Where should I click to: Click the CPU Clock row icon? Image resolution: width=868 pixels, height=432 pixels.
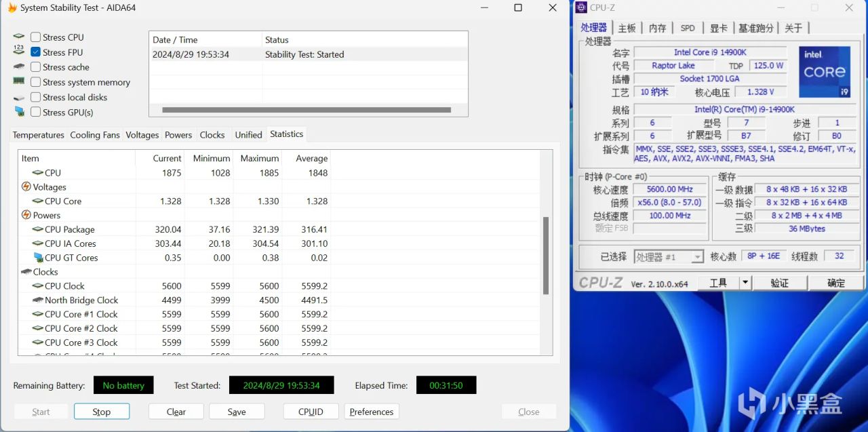38,286
